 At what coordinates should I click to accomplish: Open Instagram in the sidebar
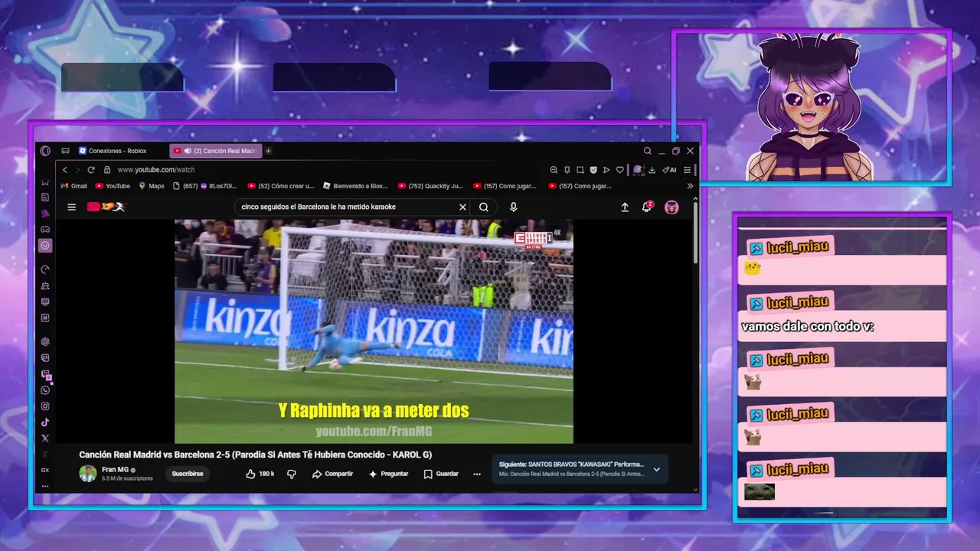[x=45, y=406]
